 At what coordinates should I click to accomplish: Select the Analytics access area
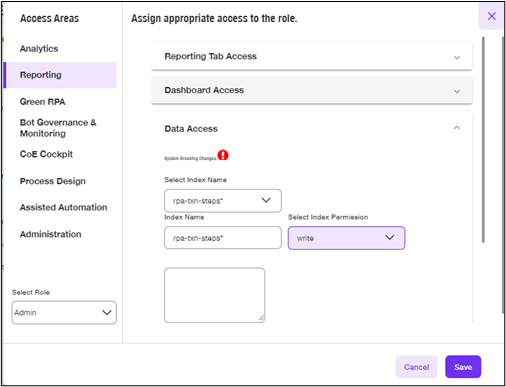tap(39, 49)
